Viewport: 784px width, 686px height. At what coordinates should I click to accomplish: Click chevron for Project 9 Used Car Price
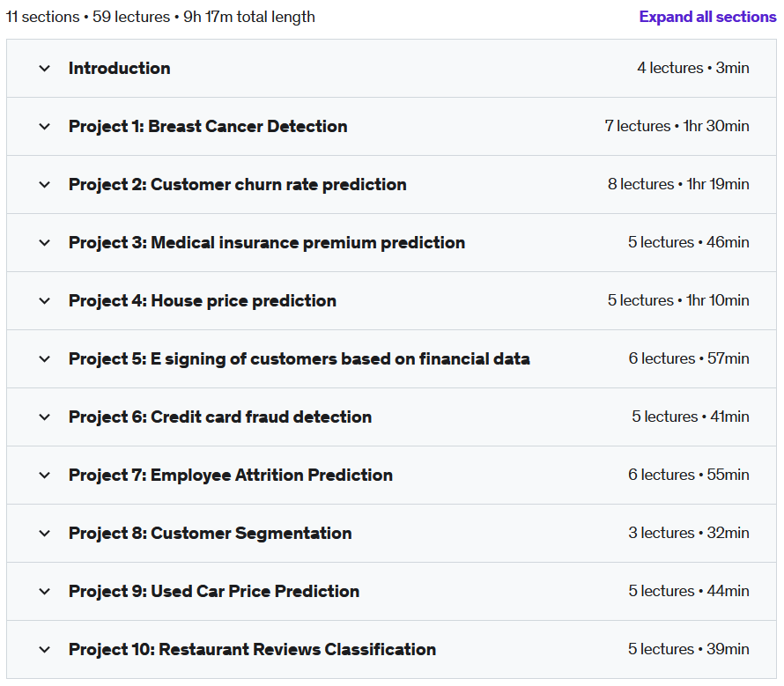point(45,592)
